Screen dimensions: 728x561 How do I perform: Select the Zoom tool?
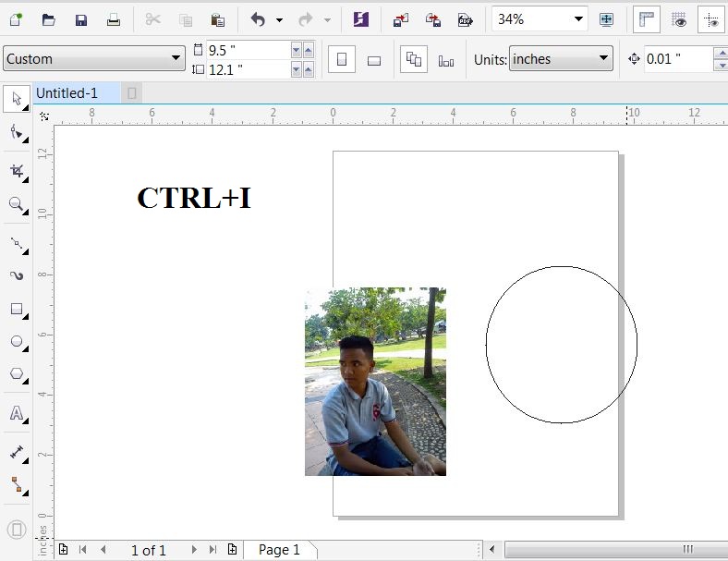coord(17,204)
